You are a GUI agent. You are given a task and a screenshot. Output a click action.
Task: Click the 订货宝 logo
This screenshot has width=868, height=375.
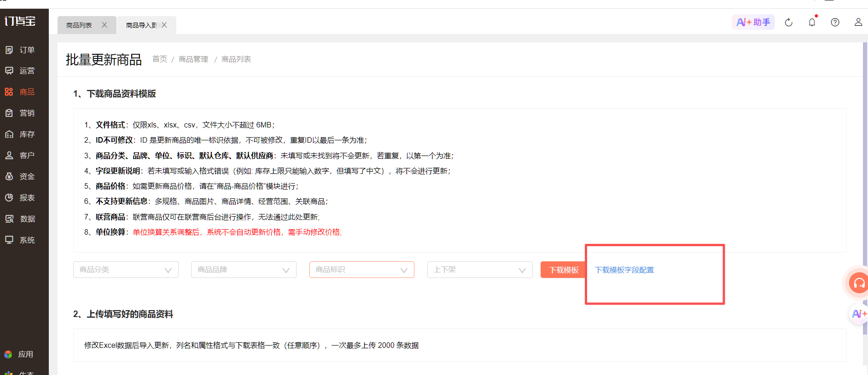pos(20,21)
